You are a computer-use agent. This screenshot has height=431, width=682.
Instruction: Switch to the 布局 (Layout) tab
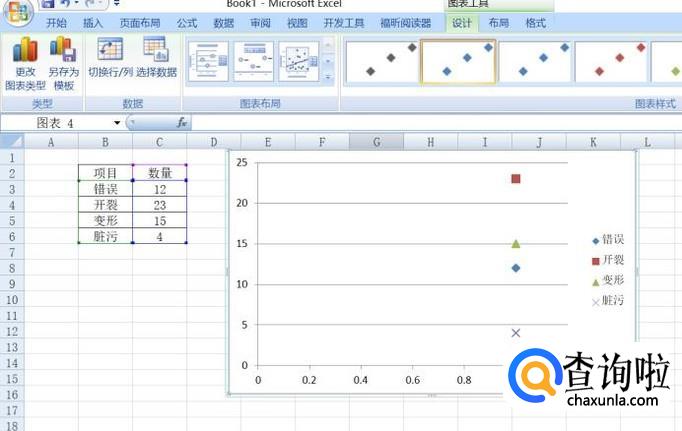click(x=498, y=23)
